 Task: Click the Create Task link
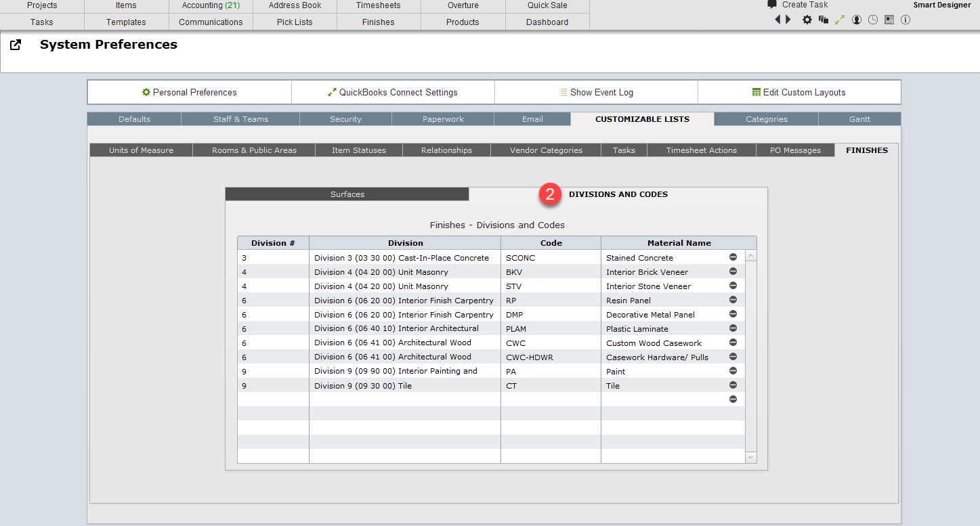coord(805,5)
